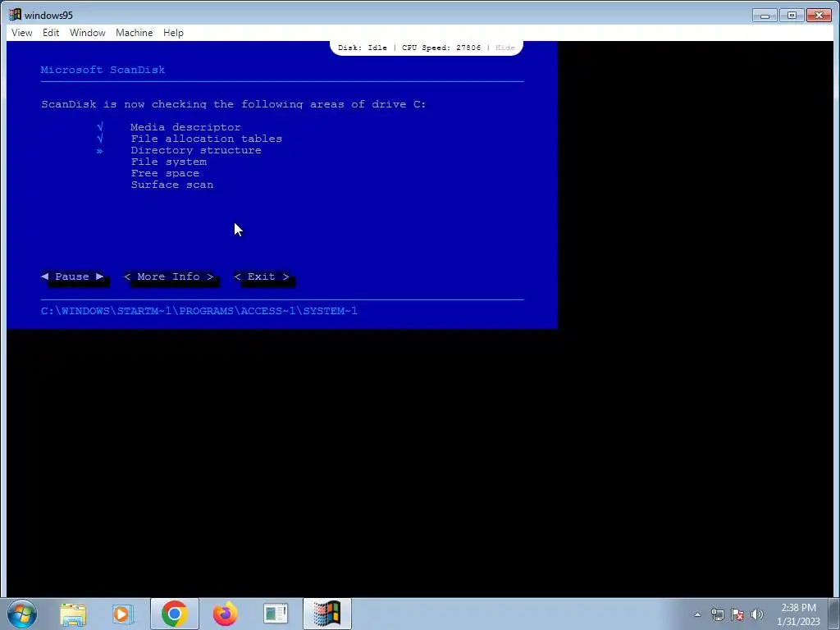Viewport: 840px width, 630px height.
Task: Click the 'File system' line
Action: click(168, 162)
